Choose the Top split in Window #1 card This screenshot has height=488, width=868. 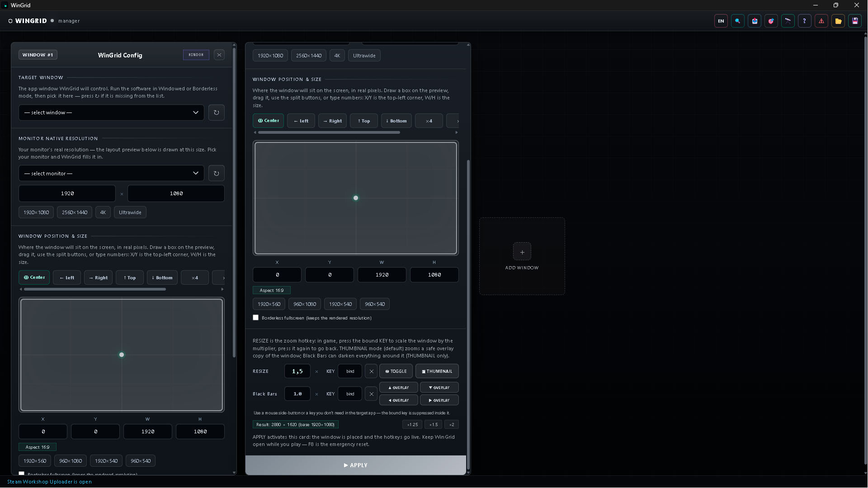tap(130, 277)
